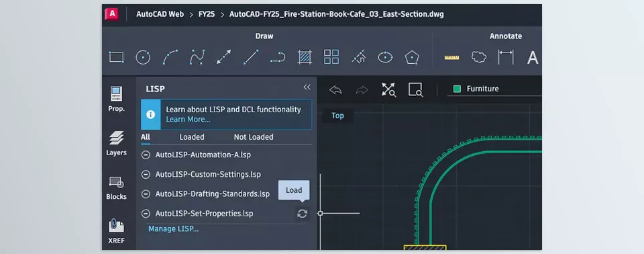Open the Furniture layer dropdown
This screenshot has height=254, width=644.
coord(494,89)
